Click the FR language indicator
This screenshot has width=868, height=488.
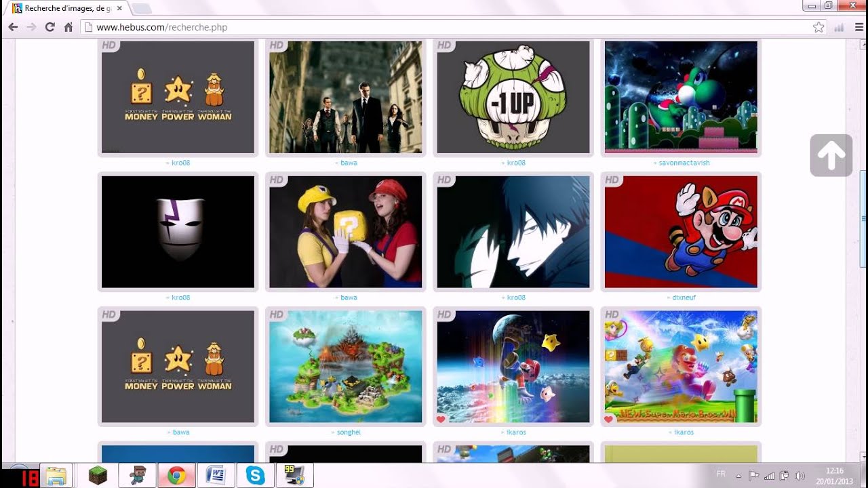point(721,474)
